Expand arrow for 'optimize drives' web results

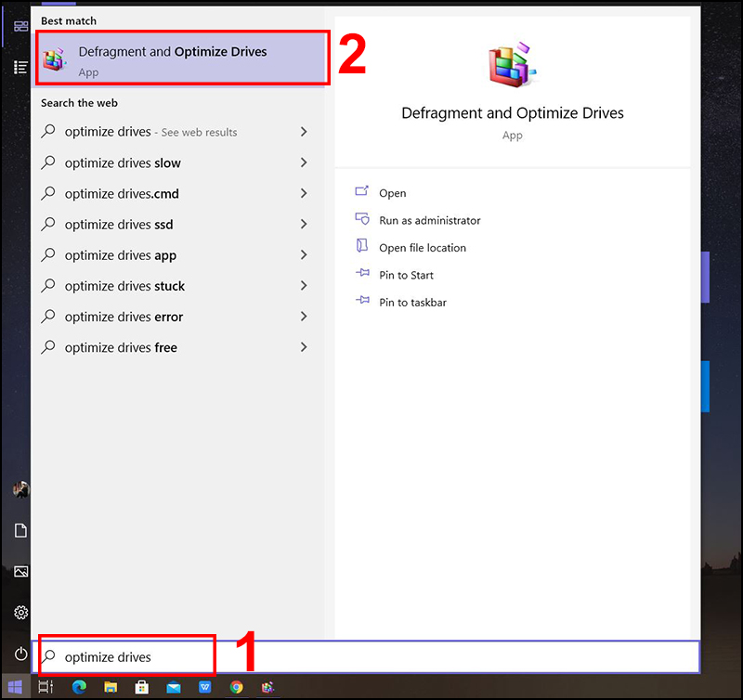click(304, 132)
